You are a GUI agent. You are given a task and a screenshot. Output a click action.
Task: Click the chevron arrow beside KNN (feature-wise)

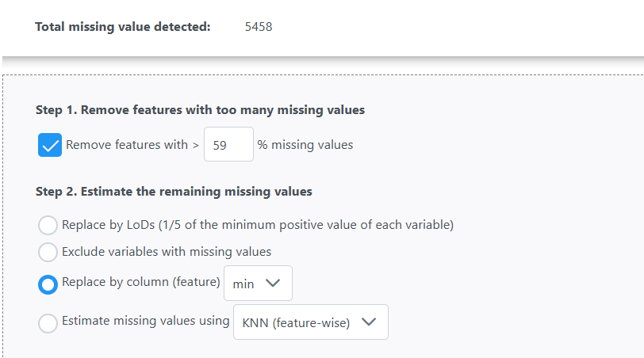pos(369,322)
